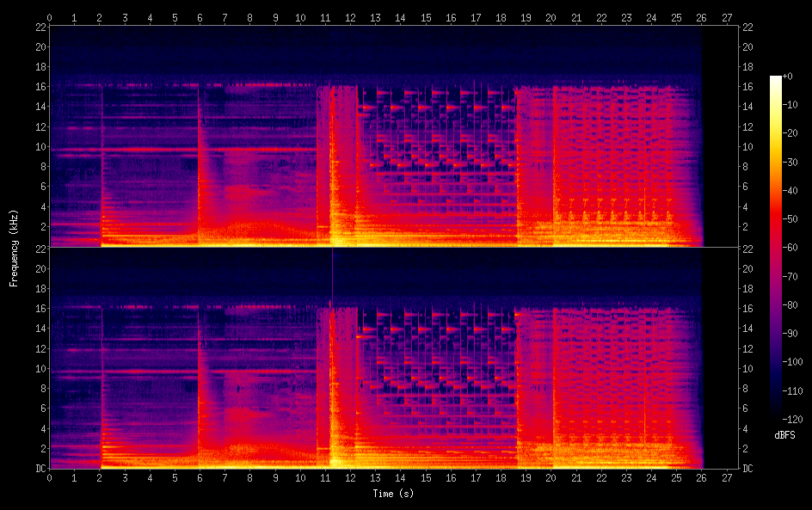Click the "0" tick on the top time axis

(50, 17)
